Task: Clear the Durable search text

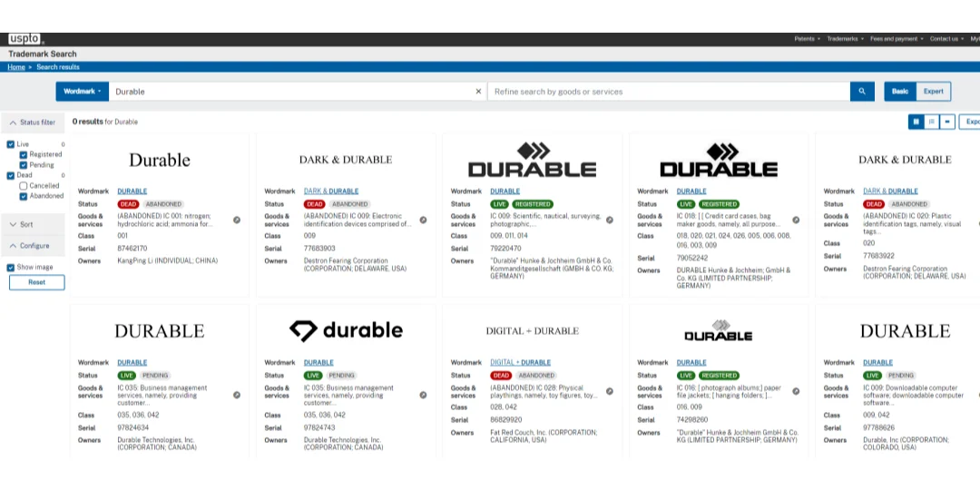Action: 479,92
